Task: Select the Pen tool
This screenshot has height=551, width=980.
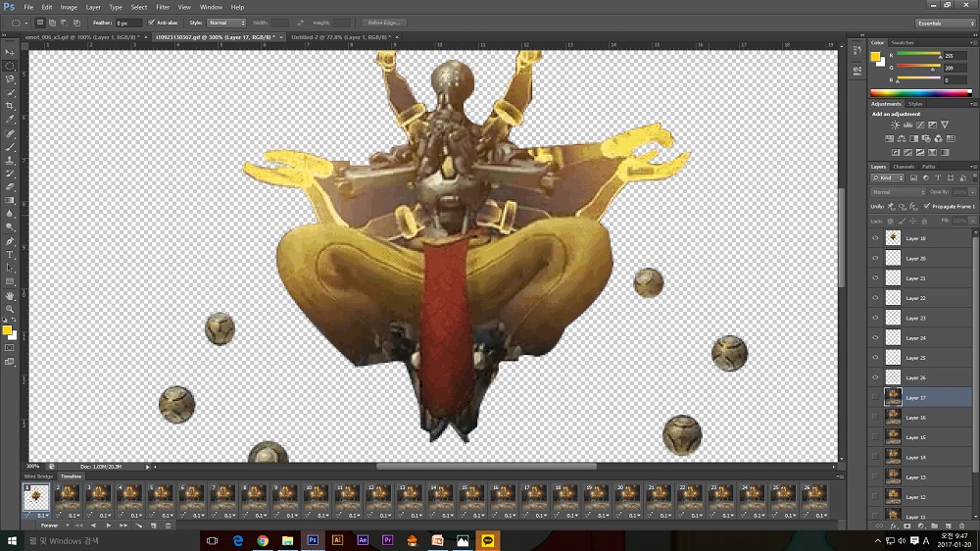Action: click(10, 241)
